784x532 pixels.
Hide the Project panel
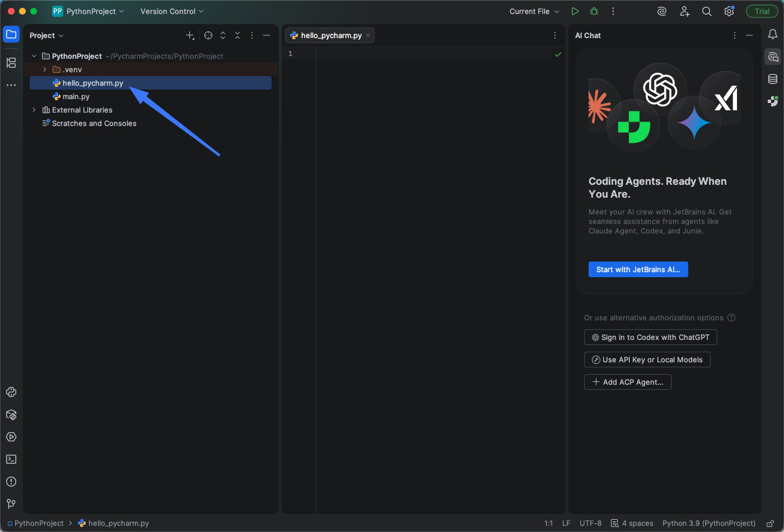pos(267,35)
